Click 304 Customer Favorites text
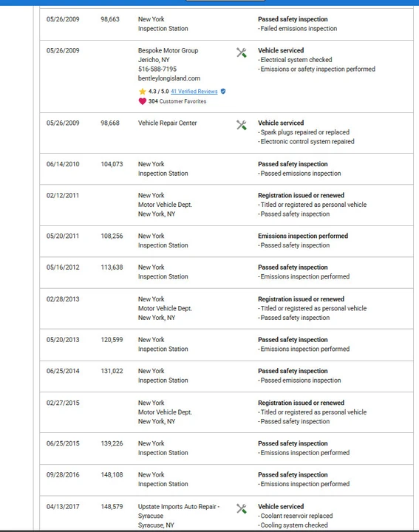This screenshot has width=419, height=532. [177, 101]
